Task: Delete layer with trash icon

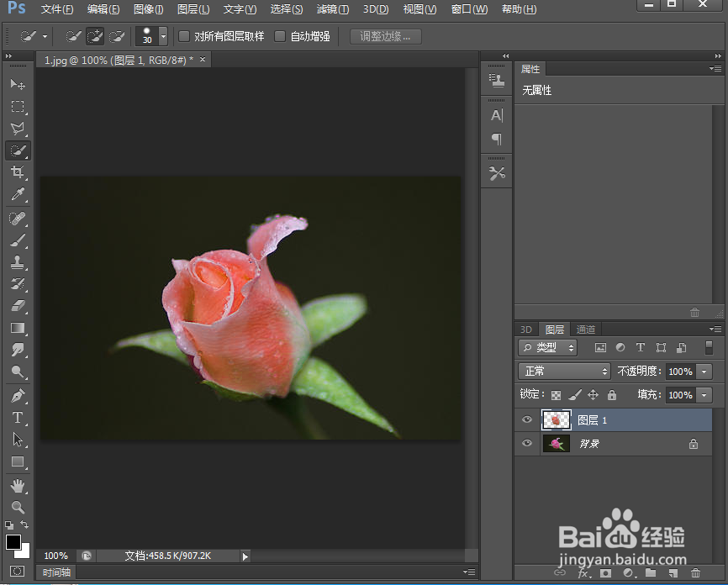Action: [x=695, y=573]
